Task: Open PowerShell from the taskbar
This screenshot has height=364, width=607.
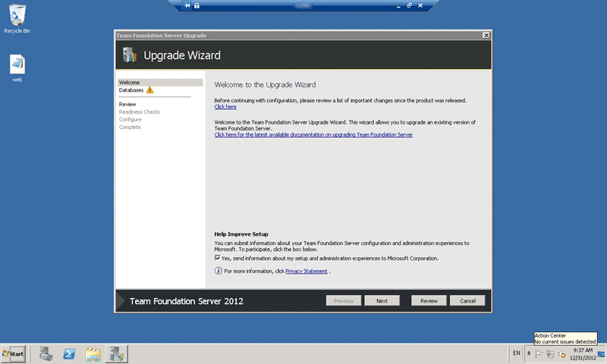Action: [x=70, y=353]
